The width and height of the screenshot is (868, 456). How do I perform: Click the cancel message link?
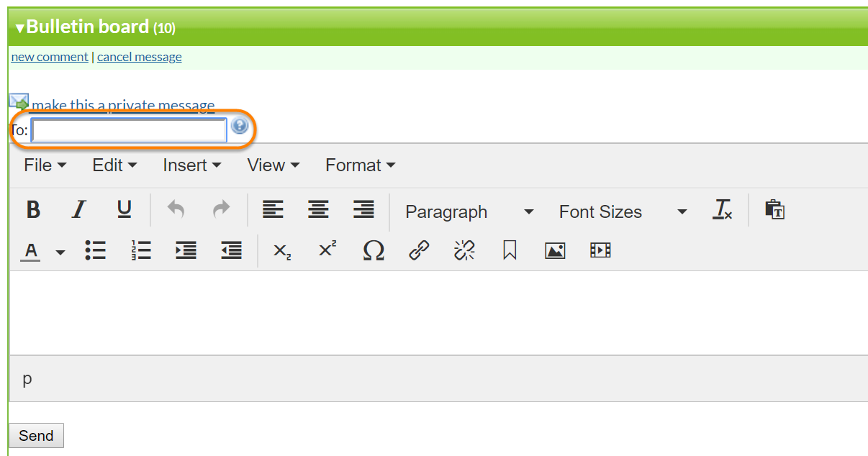[x=140, y=57]
